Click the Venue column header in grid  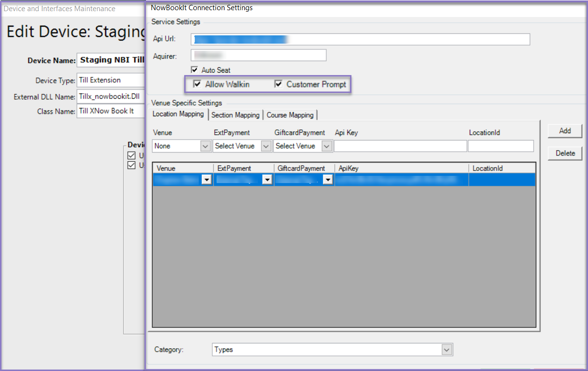183,168
